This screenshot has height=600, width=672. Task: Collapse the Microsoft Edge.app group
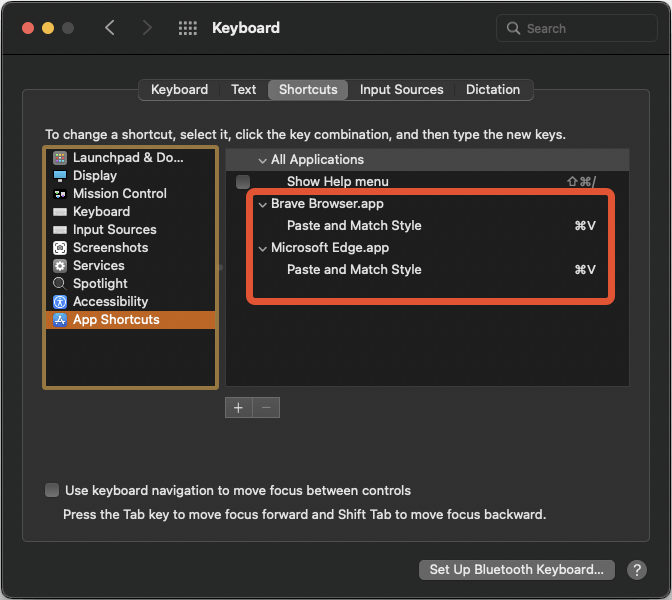[262, 249]
